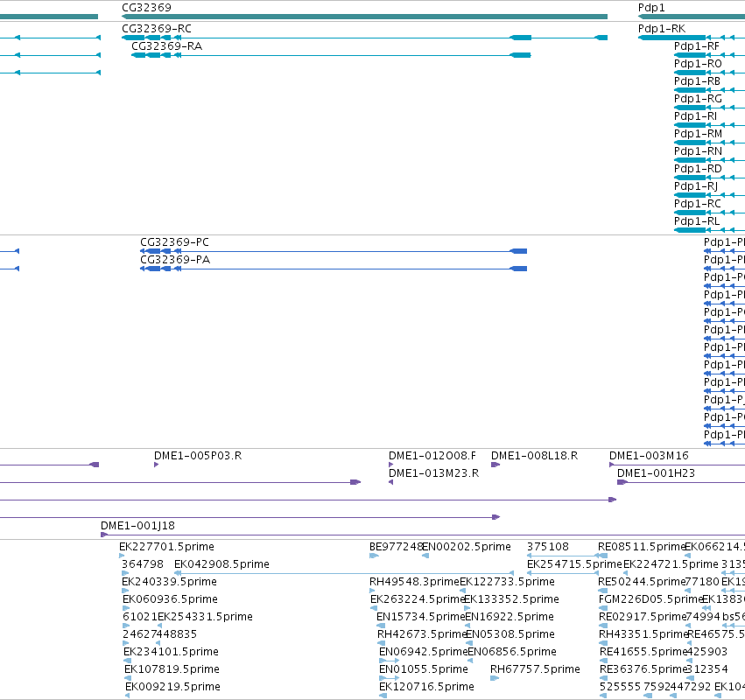Open transcript Pdp1-RI label

(x=695, y=116)
